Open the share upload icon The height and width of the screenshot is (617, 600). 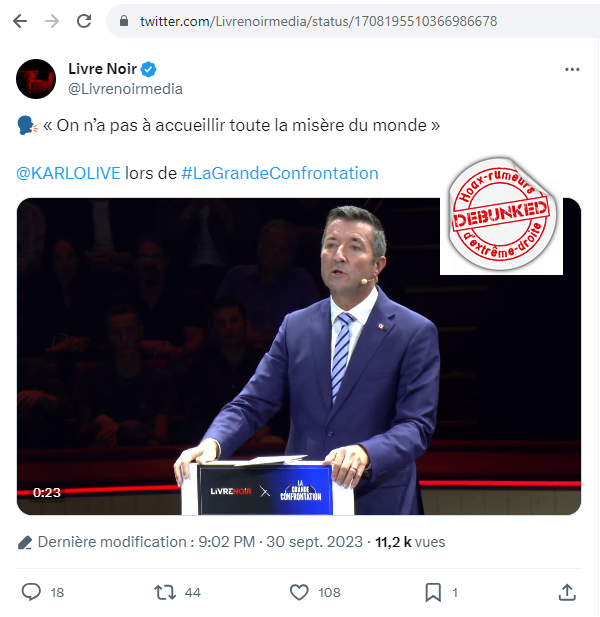(x=567, y=592)
